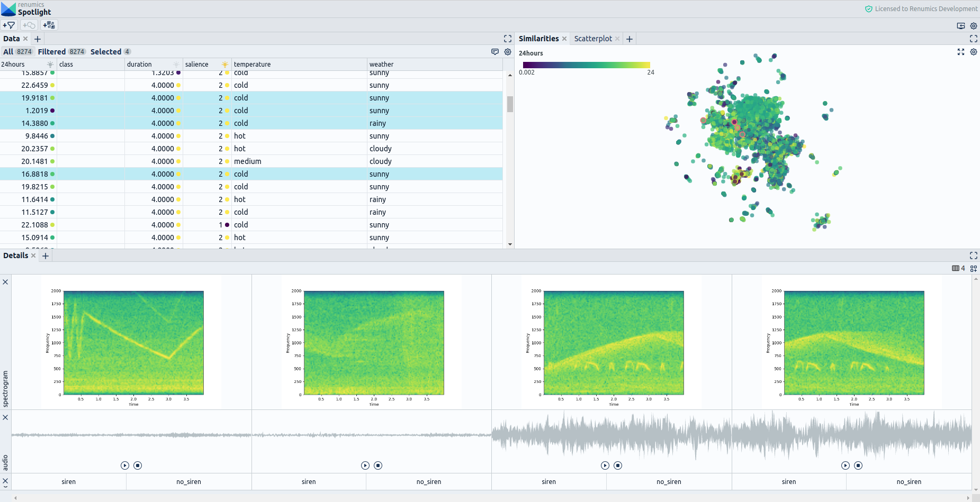Remove the audio row from Details
This screenshot has height=502, width=980.
5,417
